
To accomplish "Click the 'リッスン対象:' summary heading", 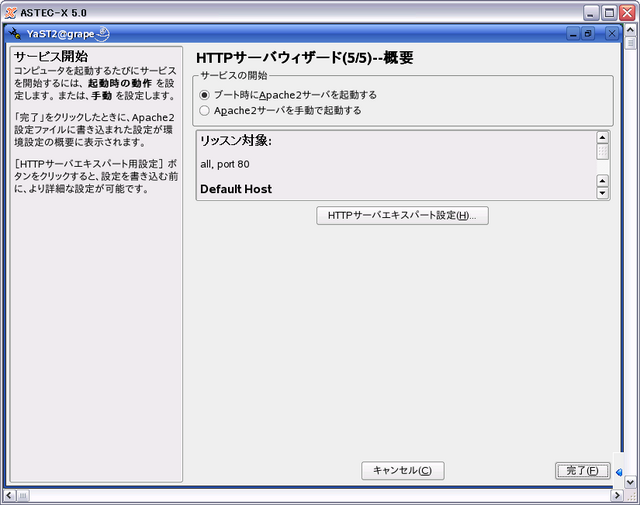I will 236,141.
